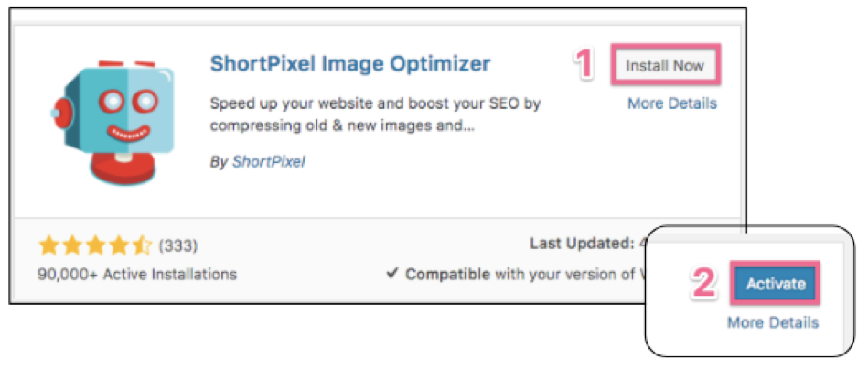
Task: Click the Last Updated label
Action: (x=579, y=245)
